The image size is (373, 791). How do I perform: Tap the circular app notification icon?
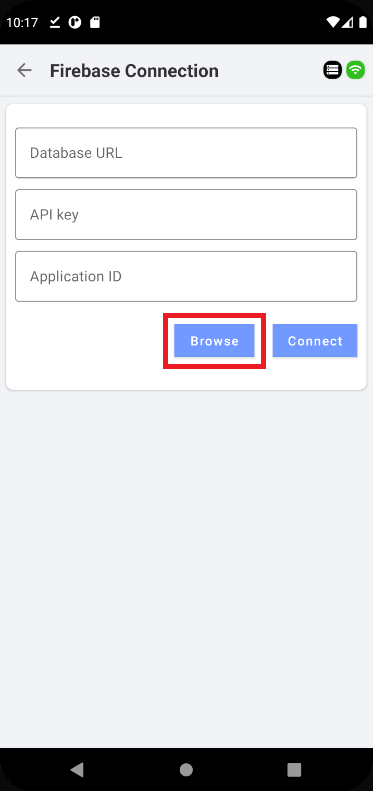pyautogui.click(x=75, y=23)
